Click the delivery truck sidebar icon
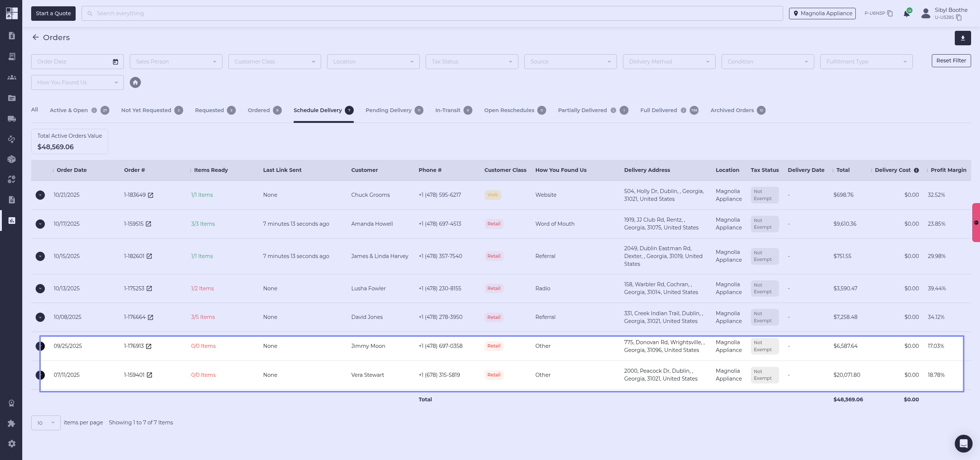The height and width of the screenshot is (460, 980). [x=12, y=119]
